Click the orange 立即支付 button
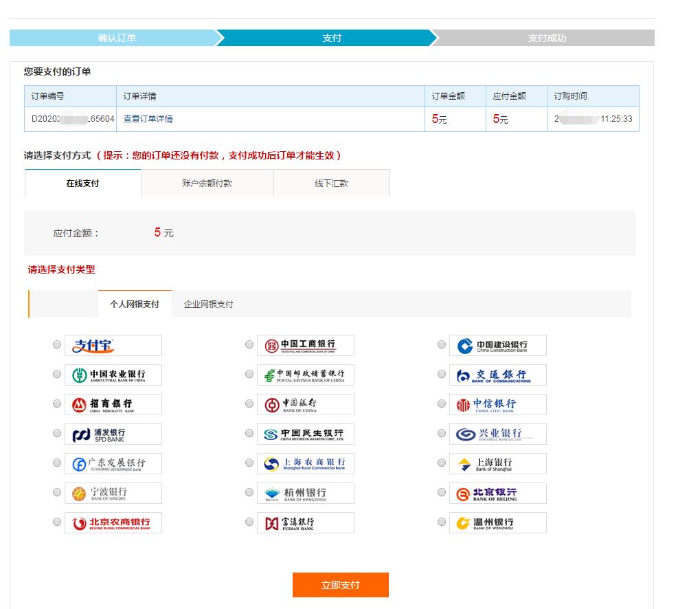 click(340, 585)
